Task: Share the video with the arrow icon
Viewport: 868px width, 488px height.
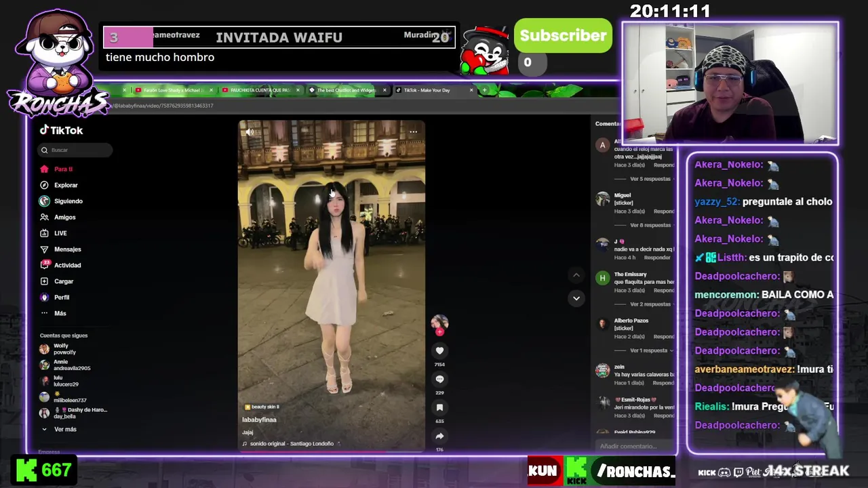Action: 439,436
